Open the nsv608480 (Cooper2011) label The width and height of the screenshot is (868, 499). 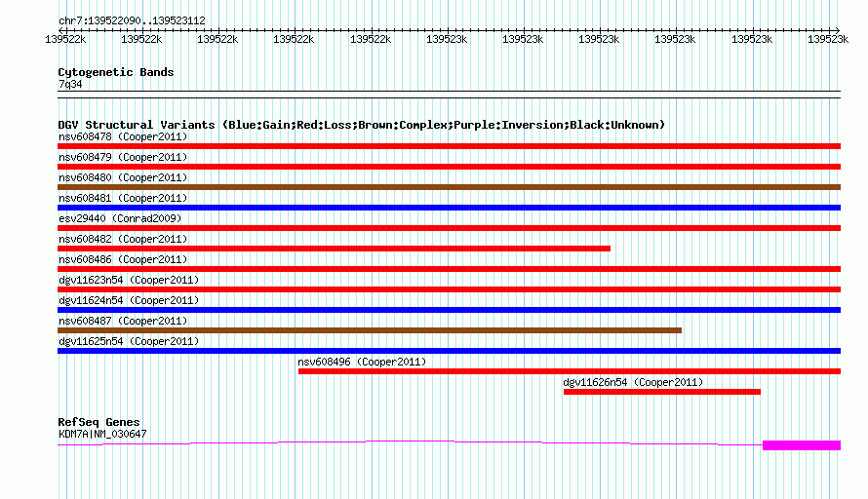(x=123, y=177)
